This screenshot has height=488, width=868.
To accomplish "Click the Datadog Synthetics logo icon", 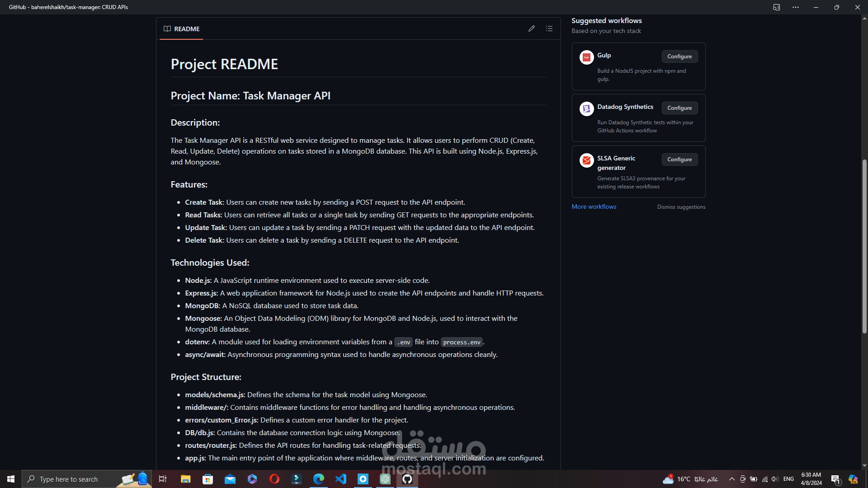I will [x=586, y=109].
